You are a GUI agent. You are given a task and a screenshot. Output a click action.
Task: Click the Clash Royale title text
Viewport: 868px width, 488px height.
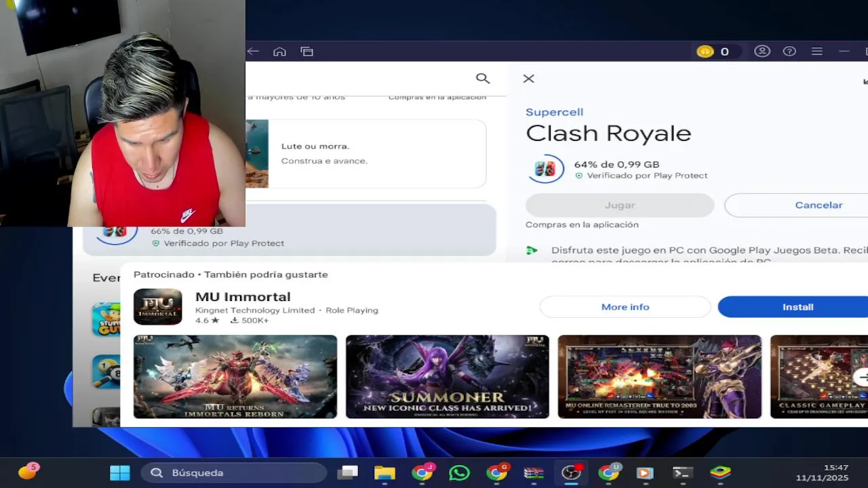[x=608, y=133]
